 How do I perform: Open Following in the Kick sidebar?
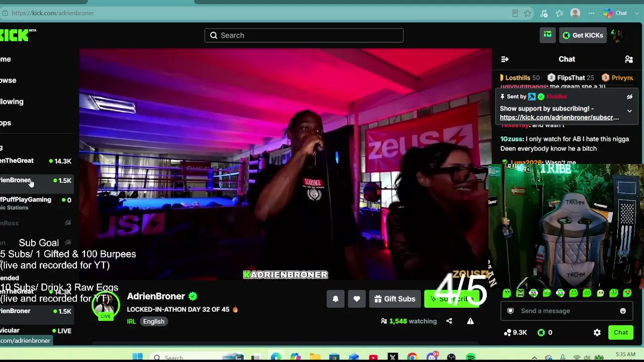(x=12, y=102)
